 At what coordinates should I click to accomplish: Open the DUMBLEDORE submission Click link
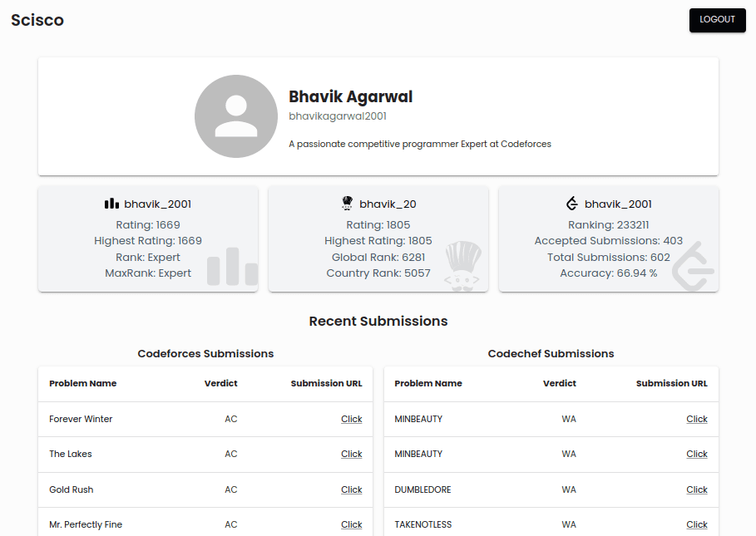(697, 489)
